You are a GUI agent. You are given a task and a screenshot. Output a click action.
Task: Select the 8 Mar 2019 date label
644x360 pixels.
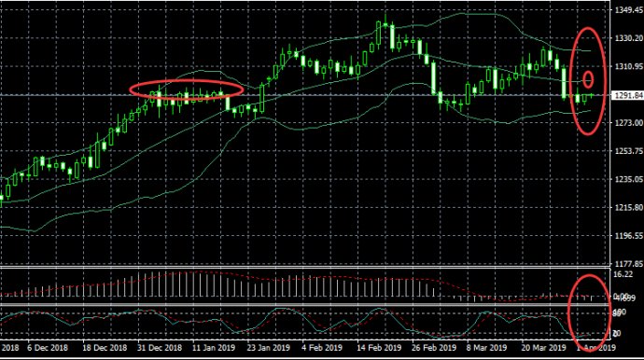tap(486, 348)
